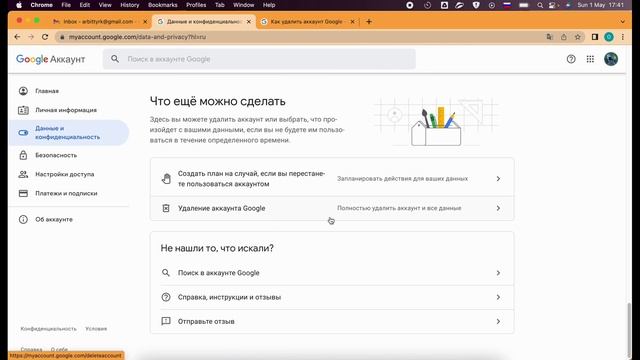The height and width of the screenshot is (360, 640).
Task: Reload the page with the refresh icon
Action: 45,37
